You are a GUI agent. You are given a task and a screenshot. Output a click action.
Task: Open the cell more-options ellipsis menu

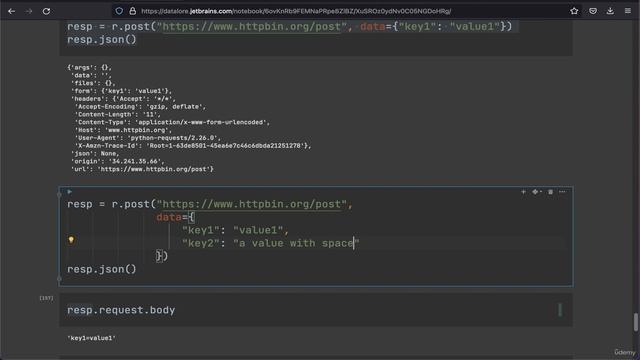coord(562,191)
